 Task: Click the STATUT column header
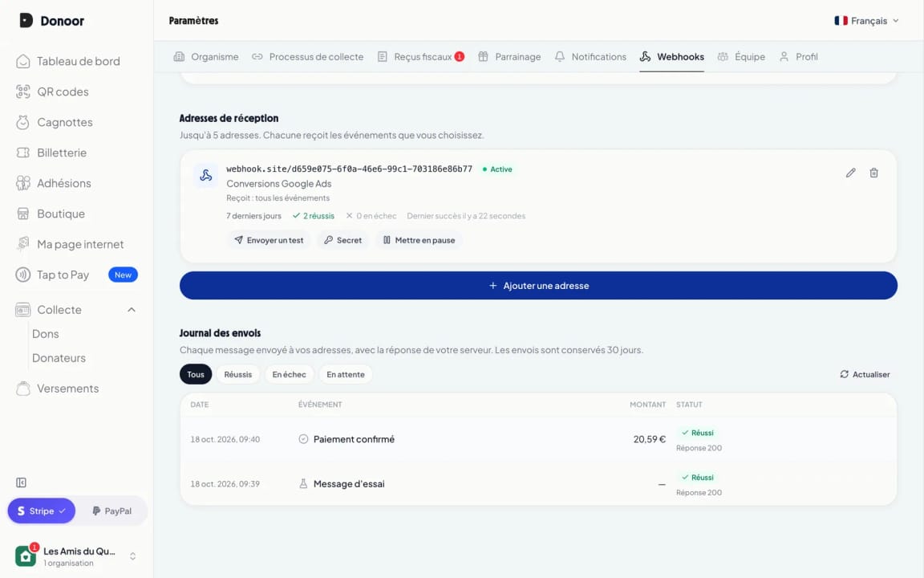[x=689, y=405]
